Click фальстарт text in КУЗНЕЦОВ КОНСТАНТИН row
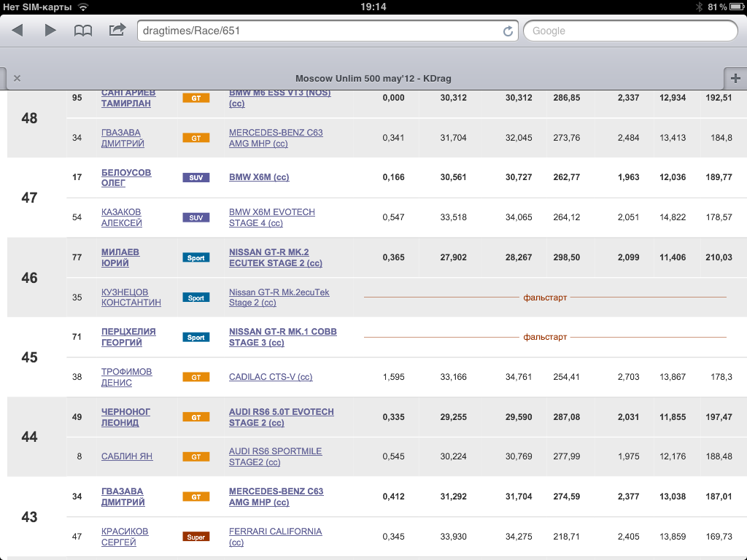This screenshot has width=747, height=560. click(x=545, y=297)
